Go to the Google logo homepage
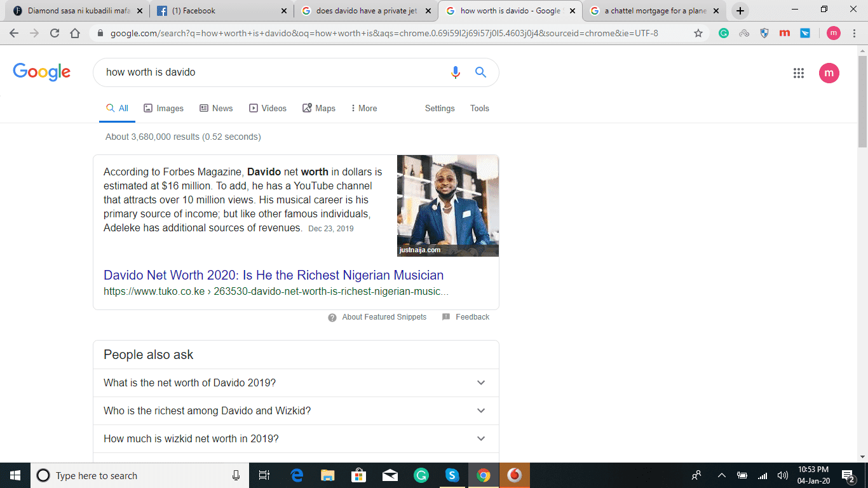This screenshot has height=488, width=868. [41, 72]
